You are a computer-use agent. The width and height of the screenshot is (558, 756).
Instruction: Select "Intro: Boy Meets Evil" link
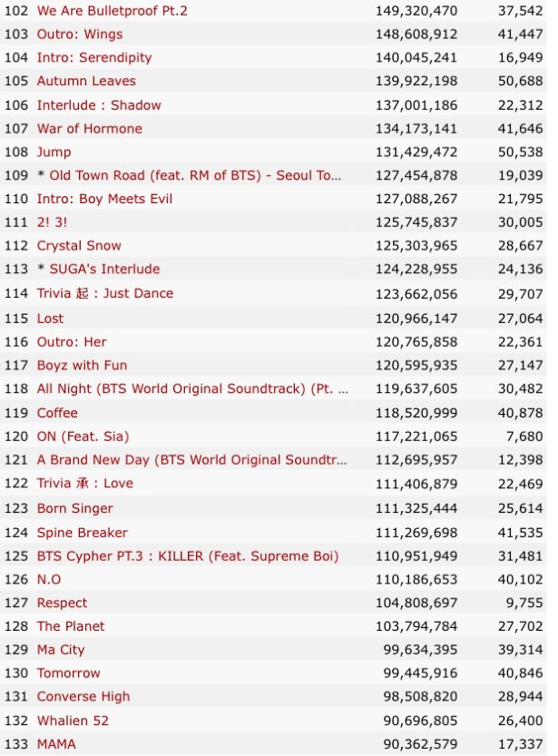104,199
